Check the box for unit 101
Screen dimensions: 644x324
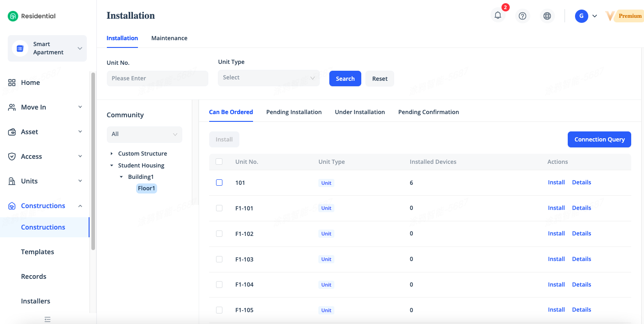pyautogui.click(x=219, y=183)
